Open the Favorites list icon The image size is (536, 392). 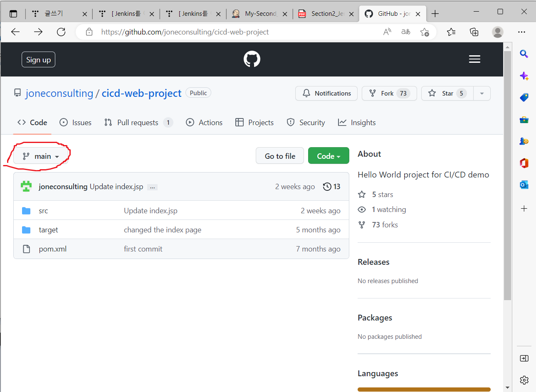(x=451, y=32)
